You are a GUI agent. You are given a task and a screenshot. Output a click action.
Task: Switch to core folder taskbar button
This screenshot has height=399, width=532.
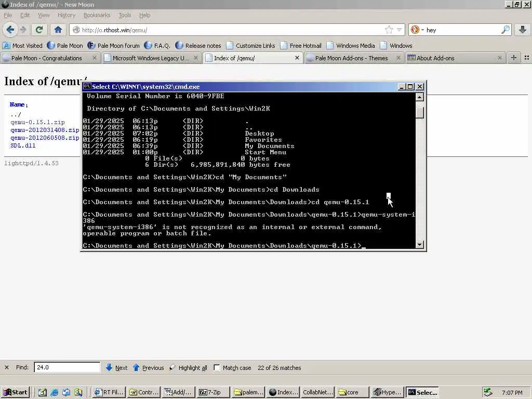tap(352, 392)
